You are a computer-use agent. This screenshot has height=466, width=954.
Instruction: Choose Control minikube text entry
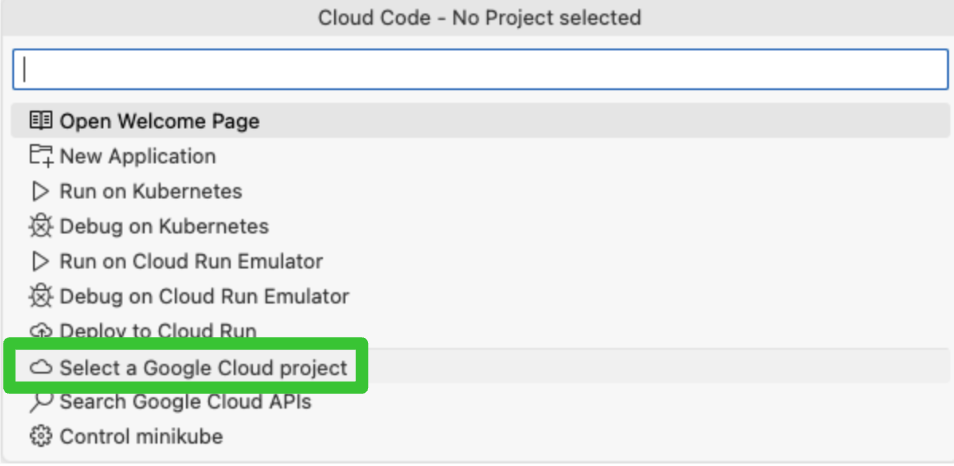[x=141, y=437]
